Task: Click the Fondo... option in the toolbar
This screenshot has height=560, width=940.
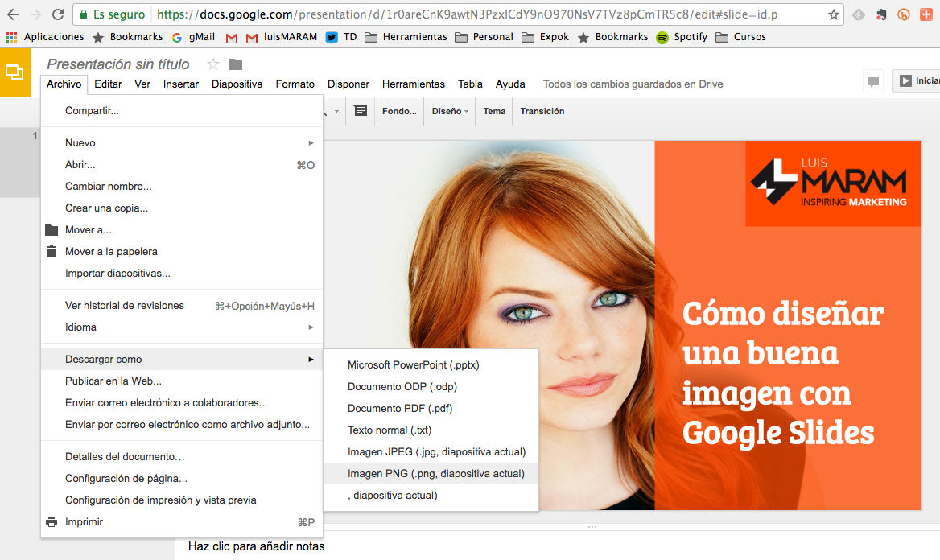Action: (x=398, y=110)
